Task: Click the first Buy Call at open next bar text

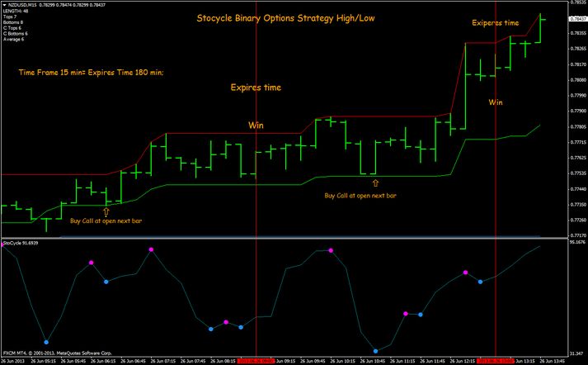Action: 106,220
